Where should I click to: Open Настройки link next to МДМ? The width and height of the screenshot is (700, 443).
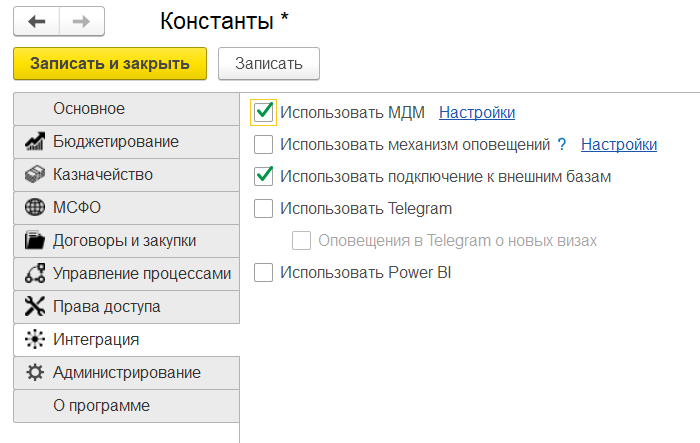(477, 113)
